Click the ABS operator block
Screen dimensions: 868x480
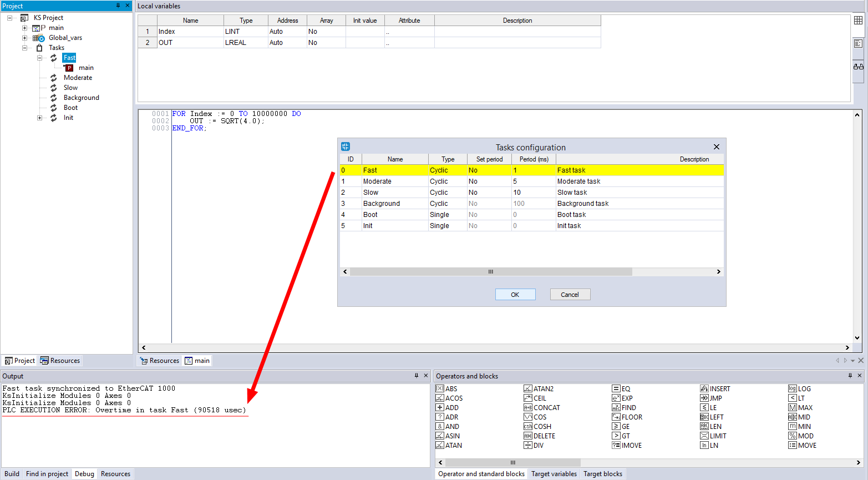click(446, 388)
